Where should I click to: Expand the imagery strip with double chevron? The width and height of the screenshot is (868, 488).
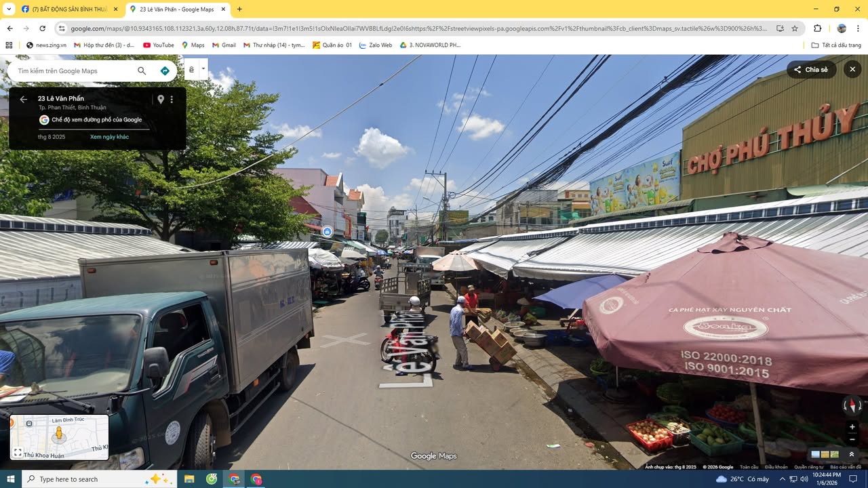click(852, 454)
